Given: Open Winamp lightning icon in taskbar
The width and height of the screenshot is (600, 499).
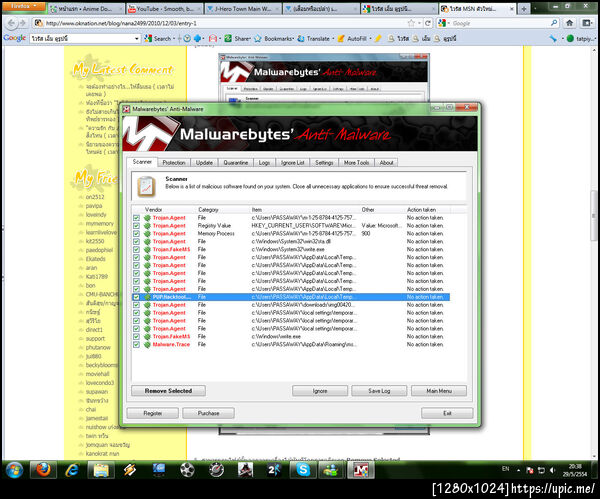Looking at the screenshot, I should (x=130, y=470).
